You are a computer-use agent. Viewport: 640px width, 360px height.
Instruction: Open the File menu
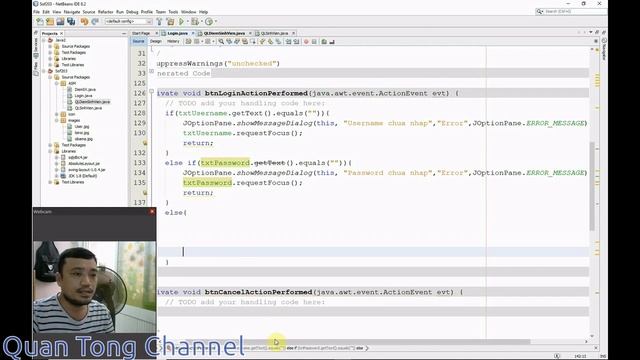[x=37, y=12]
